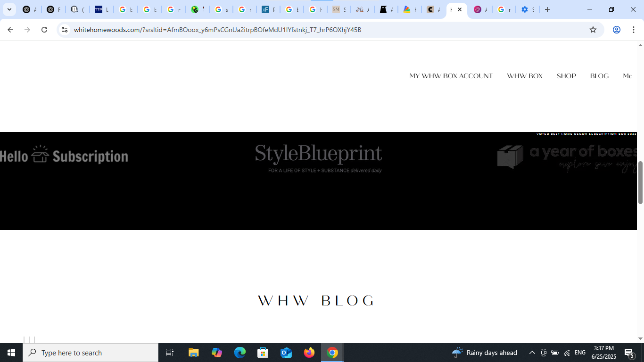View site information icon in address bar
Viewport: 644px width, 362px height.
(x=65, y=30)
